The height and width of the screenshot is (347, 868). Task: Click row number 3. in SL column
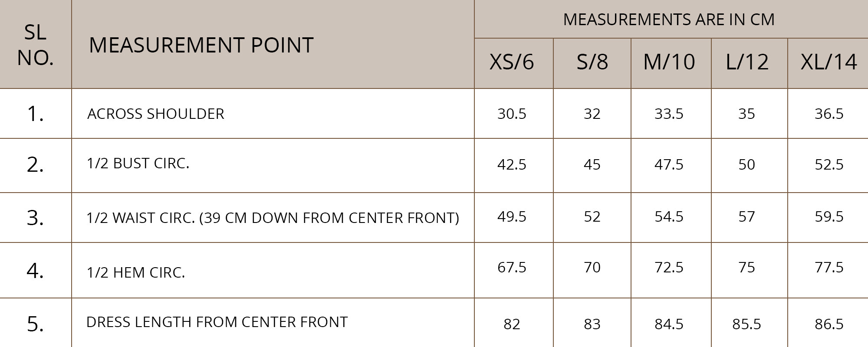pyautogui.click(x=35, y=218)
